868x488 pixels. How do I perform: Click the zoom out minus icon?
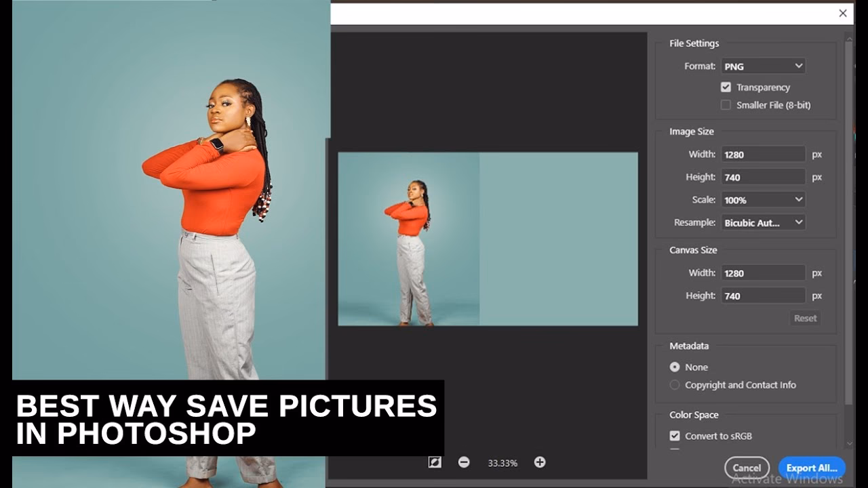[x=464, y=462]
